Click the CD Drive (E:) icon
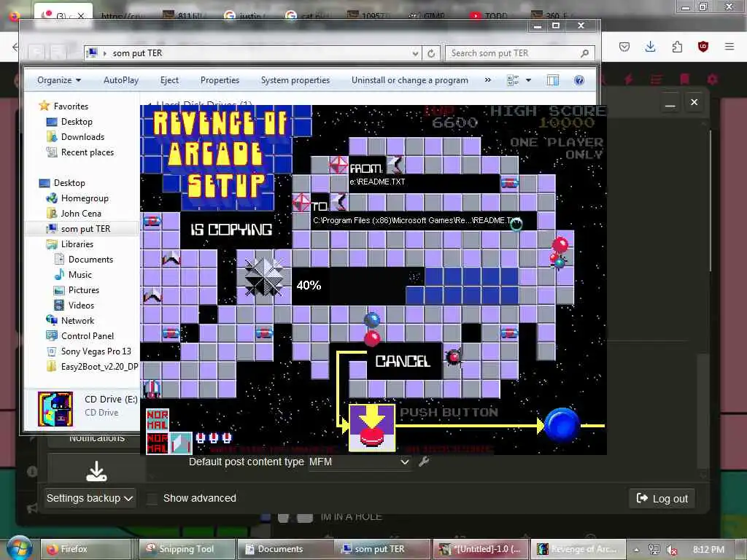The image size is (747, 560). click(55, 408)
